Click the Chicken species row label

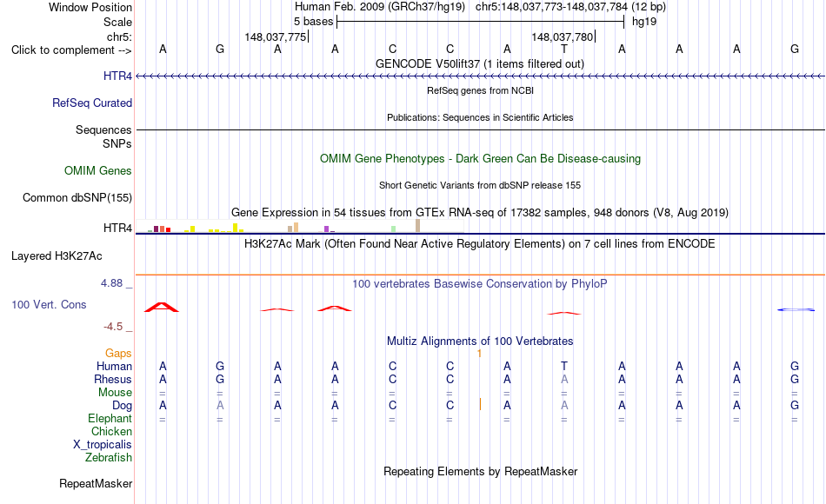[111, 431]
